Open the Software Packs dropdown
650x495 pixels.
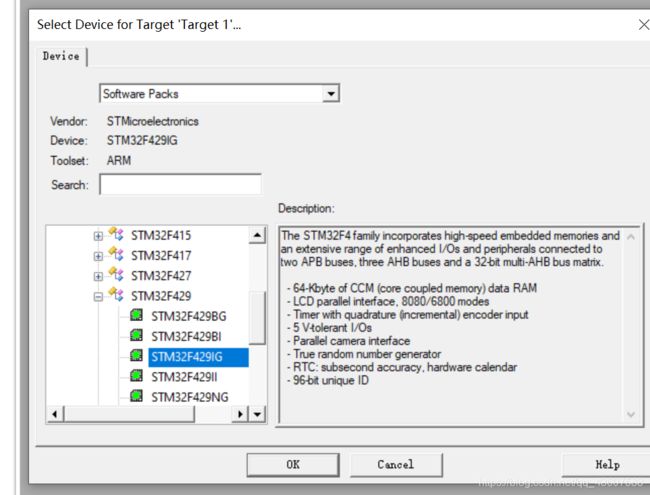pyautogui.click(x=219, y=94)
